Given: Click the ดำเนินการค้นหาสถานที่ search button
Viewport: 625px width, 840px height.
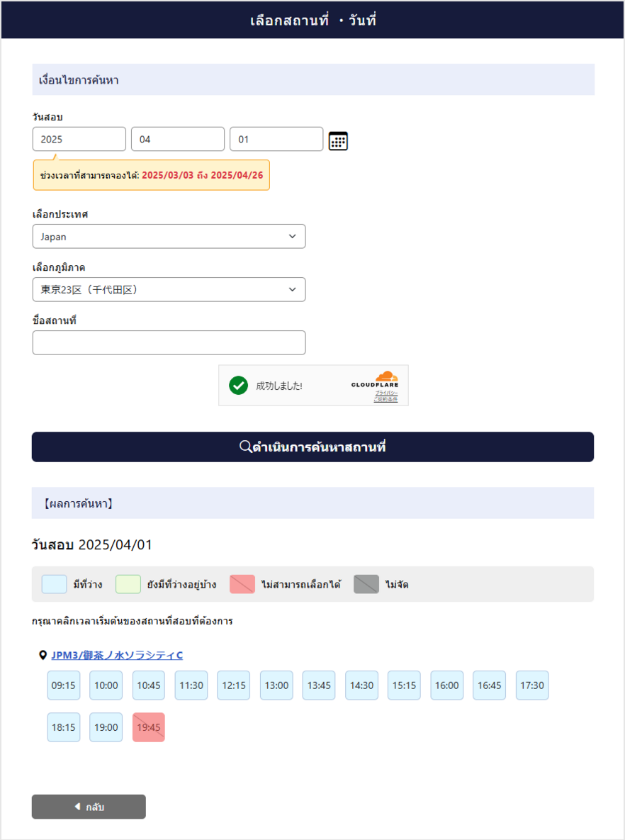Looking at the screenshot, I should [x=312, y=447].
